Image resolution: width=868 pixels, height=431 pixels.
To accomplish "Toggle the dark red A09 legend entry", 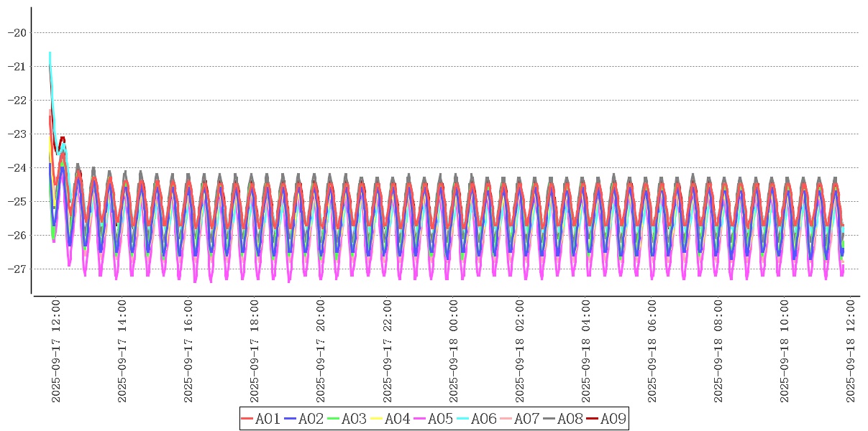I will 606,419.
